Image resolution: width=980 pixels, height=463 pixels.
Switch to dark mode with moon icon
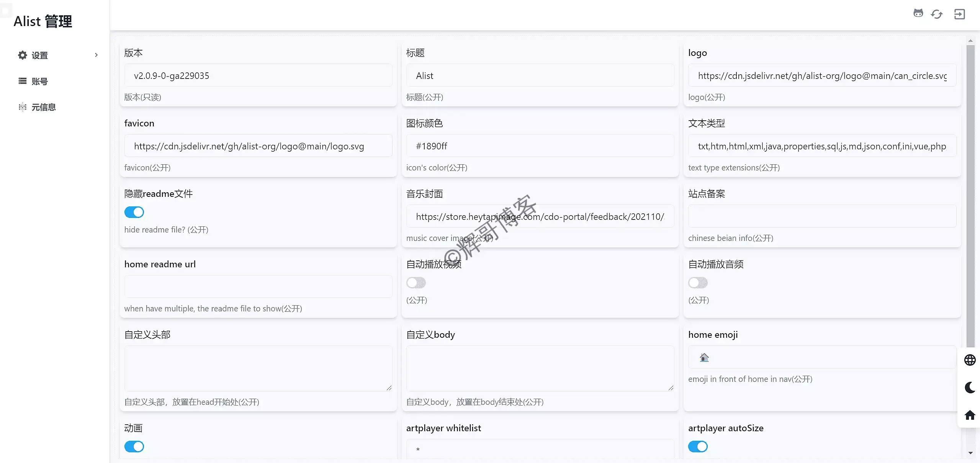tap(969, 387)
